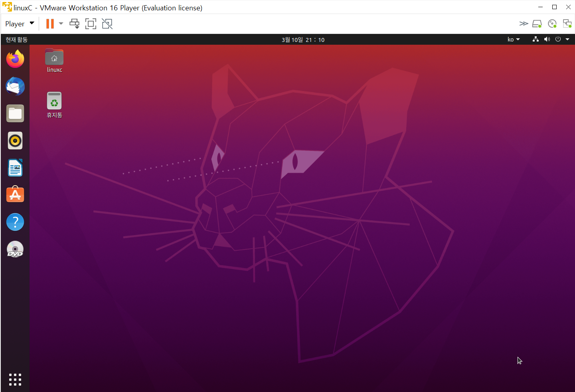575x392 pixels.
Task: Close the VMware Player window
Action: (x=568, y=7)
